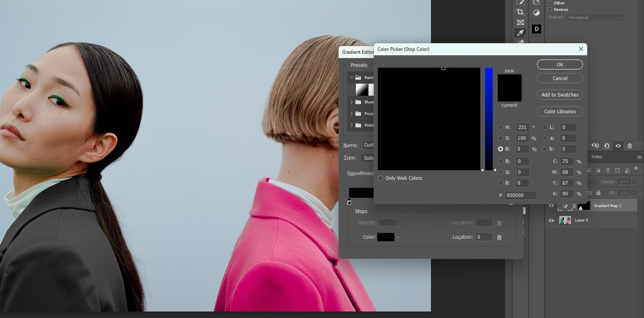Click OK in the Color Picker
Screen dimensions: 644x318
click(x=560, y=65)
